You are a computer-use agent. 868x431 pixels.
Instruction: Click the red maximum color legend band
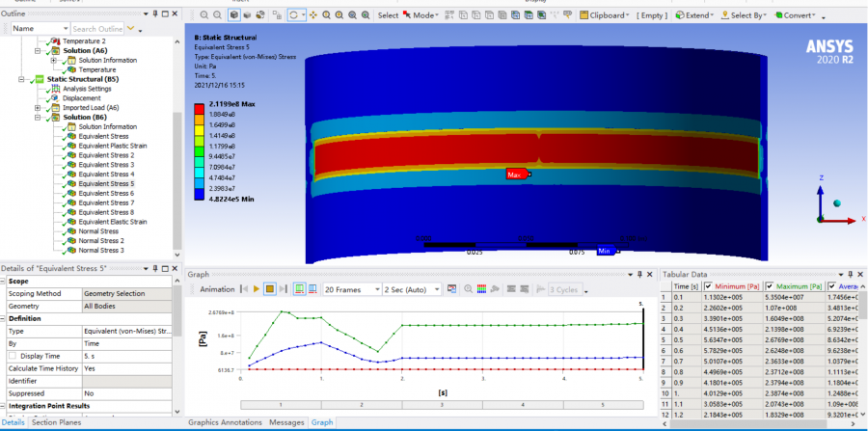(201, 108)
